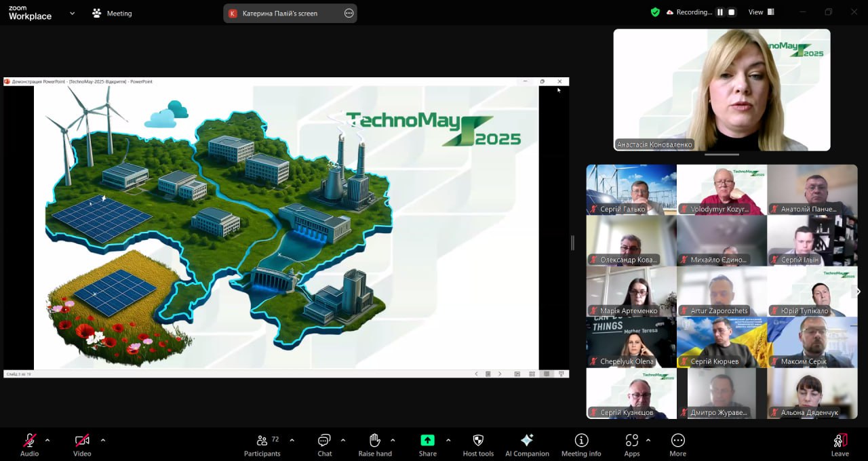Go to next page of participant gallery

[859, 292]
